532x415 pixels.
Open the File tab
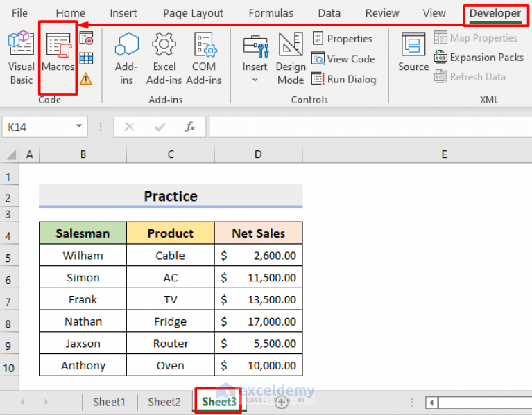click(19, 13)
